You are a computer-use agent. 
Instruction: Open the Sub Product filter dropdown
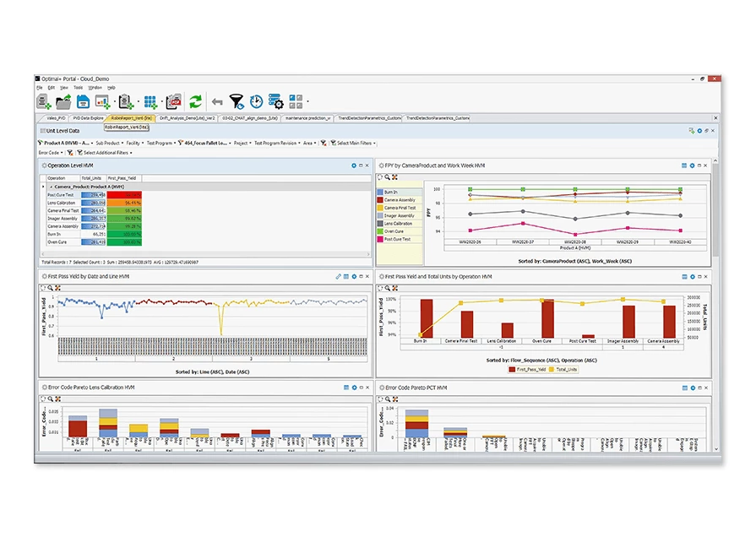pyautogui.click(x=110, y=144)
